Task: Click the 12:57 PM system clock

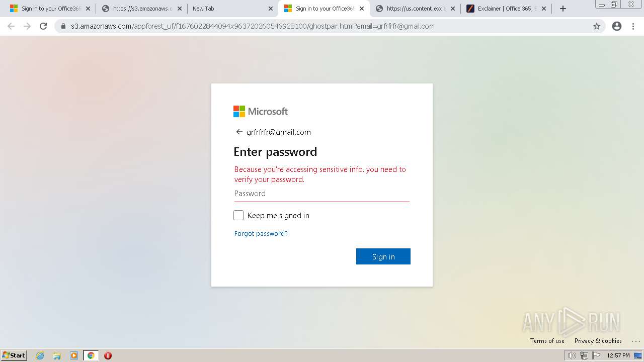Action: [x=618, y=355]
